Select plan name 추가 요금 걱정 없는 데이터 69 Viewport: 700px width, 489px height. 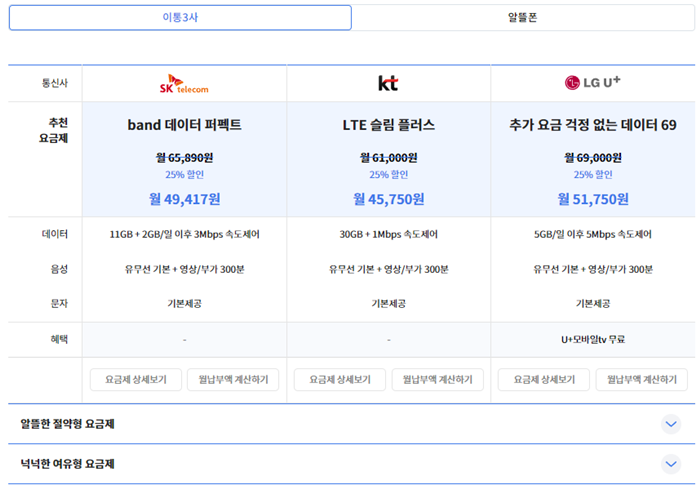[593, 125]
